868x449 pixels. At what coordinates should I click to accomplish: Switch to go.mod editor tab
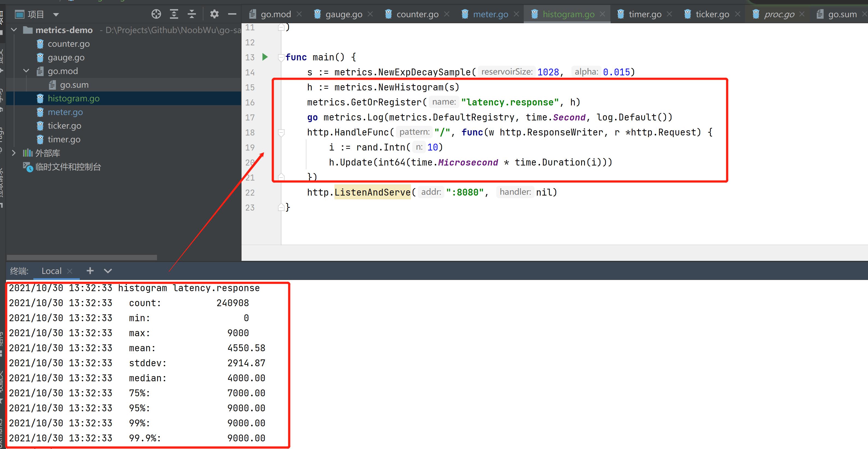tap(275, 14)
